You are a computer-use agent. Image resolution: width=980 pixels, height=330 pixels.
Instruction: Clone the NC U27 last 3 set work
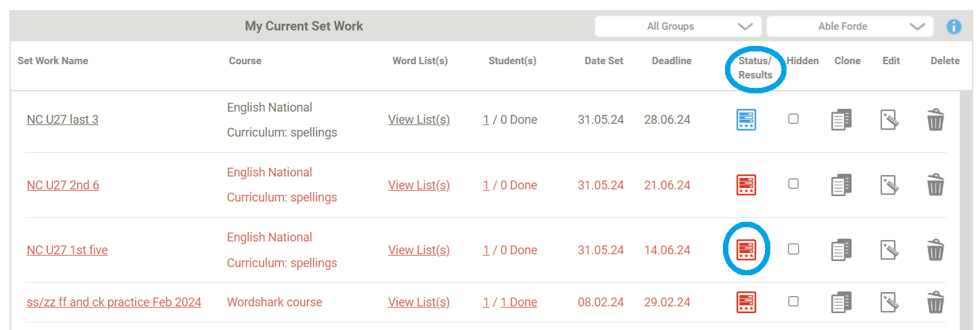pos(841,120)
